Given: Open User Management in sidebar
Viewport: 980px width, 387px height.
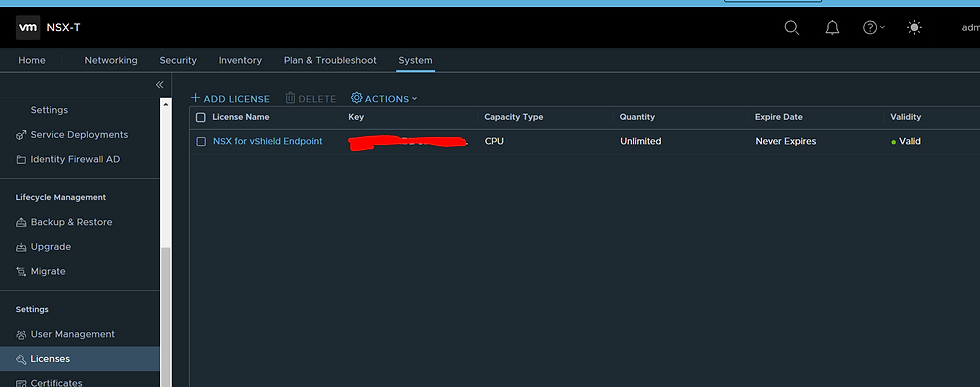Looking at the screenshot, I should point(72,334).
